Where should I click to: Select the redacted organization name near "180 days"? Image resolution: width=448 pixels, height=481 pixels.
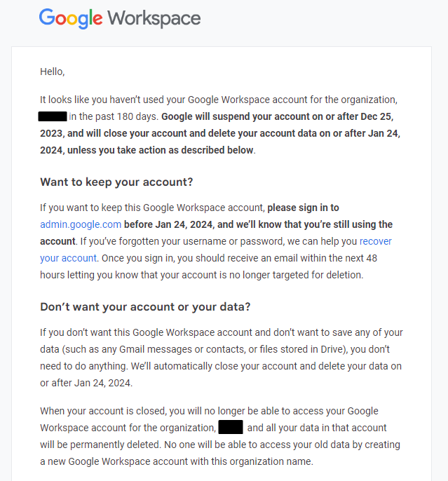coord(53,116)
